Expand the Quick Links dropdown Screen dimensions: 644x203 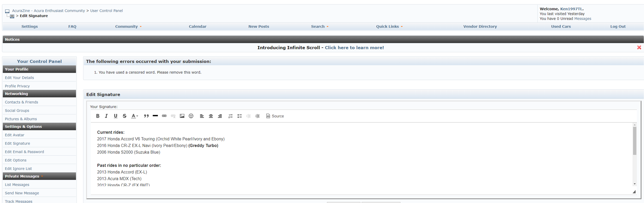tap(389, 27)
